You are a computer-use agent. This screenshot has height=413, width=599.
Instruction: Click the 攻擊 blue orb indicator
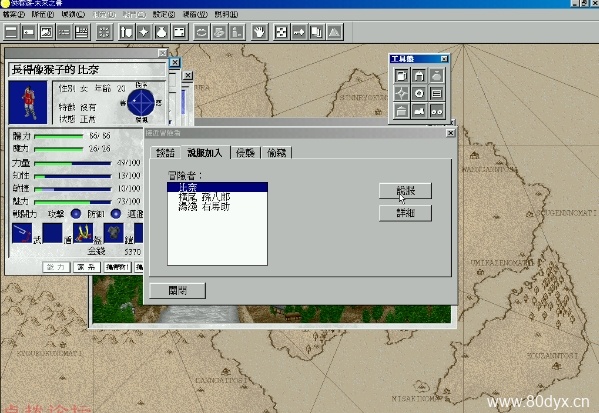pos(76,214)
